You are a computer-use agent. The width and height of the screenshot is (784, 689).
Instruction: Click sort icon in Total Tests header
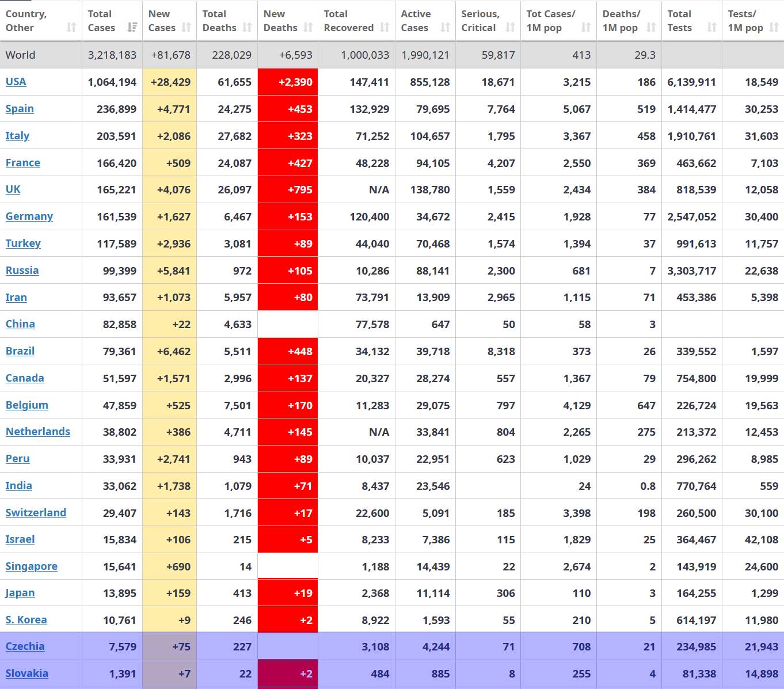point(711,28)
